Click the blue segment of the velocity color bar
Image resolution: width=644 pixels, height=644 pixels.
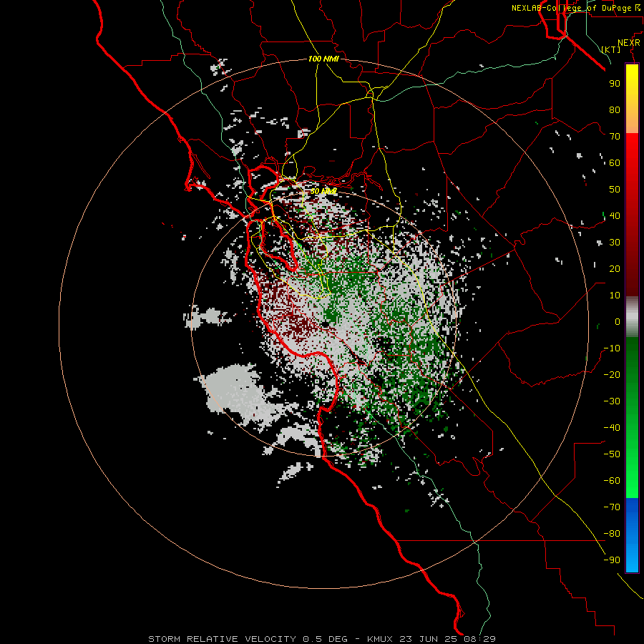pyautogui.click(x=632, y=535)
